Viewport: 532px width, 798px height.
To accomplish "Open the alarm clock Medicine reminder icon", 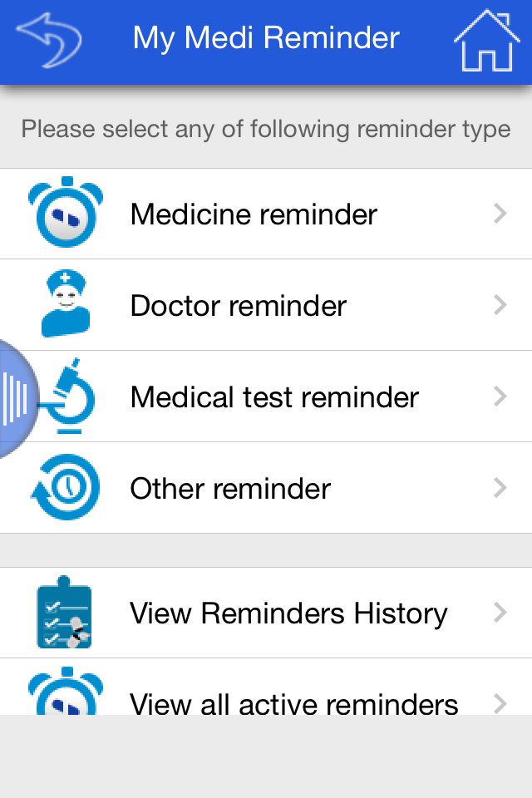I will [65, 214].
